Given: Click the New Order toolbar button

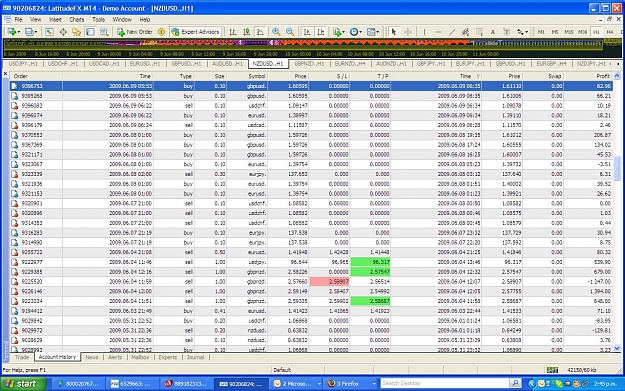Looking at the screenshot, I should [135, 32].
